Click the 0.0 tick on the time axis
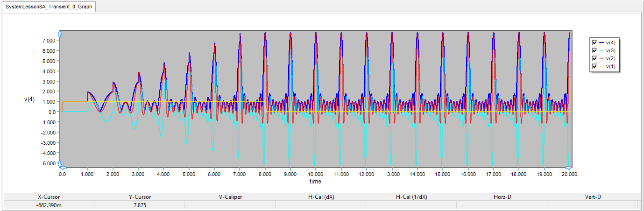This screenshot has height=211, width=644. (62, 174)
